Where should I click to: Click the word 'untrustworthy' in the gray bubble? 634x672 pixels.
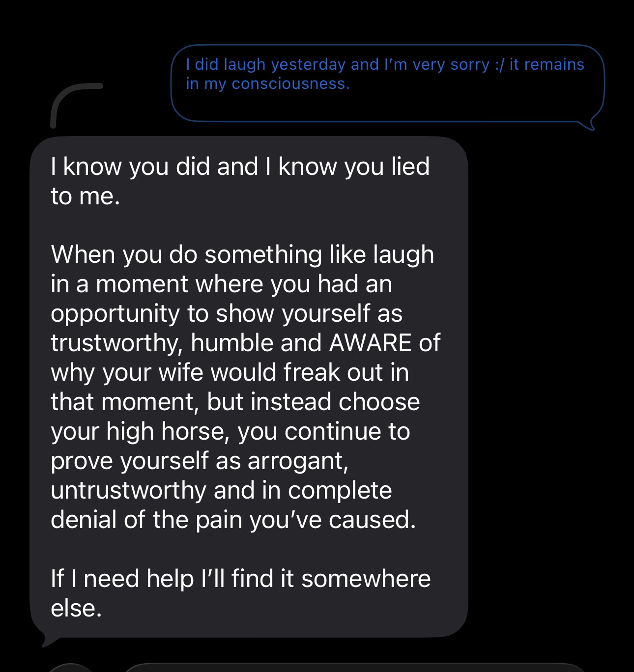point(128,490)
